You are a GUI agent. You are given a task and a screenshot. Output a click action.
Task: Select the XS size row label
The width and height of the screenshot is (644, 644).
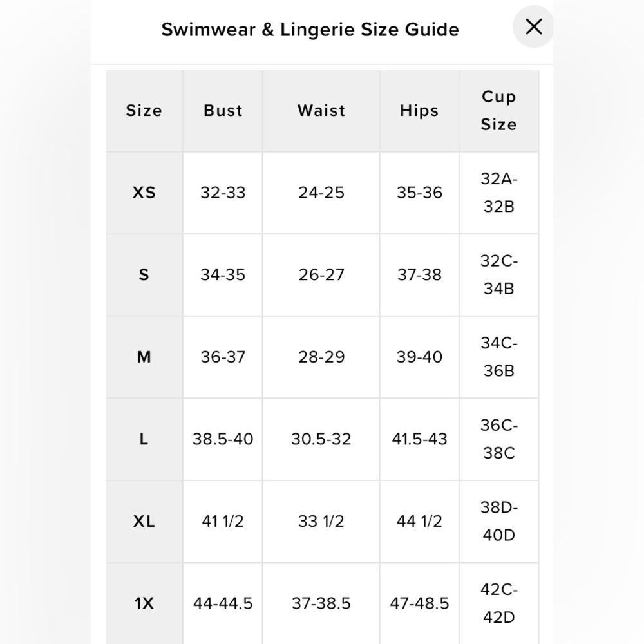pos(144,193)
